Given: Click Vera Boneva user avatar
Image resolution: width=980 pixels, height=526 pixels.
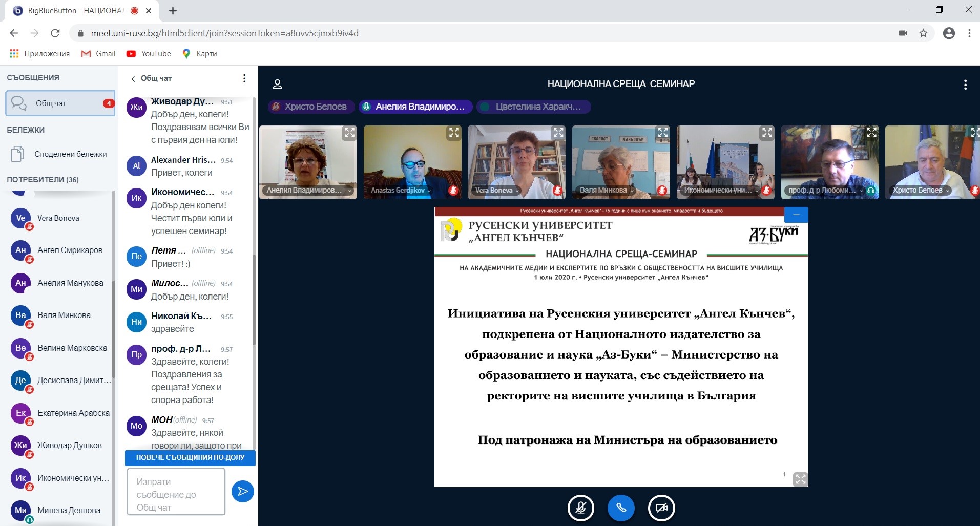Looking at the screenshot, I should [20, 218].
